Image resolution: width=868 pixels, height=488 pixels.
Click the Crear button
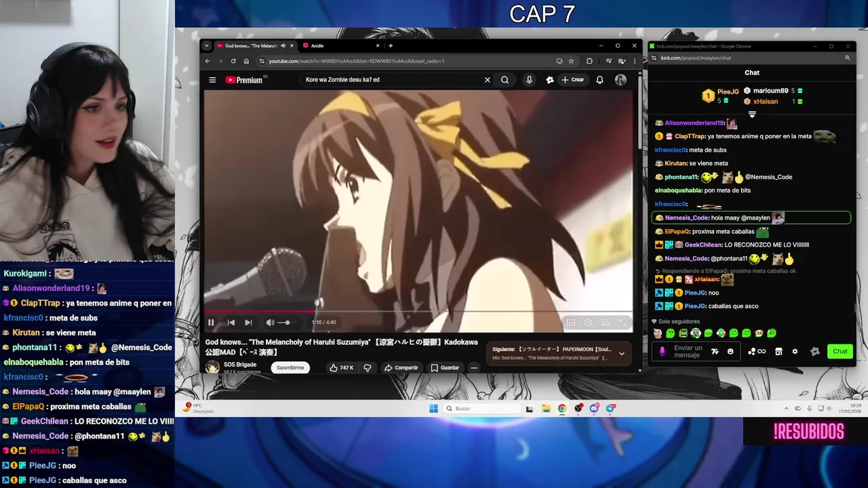click(572, 80)
